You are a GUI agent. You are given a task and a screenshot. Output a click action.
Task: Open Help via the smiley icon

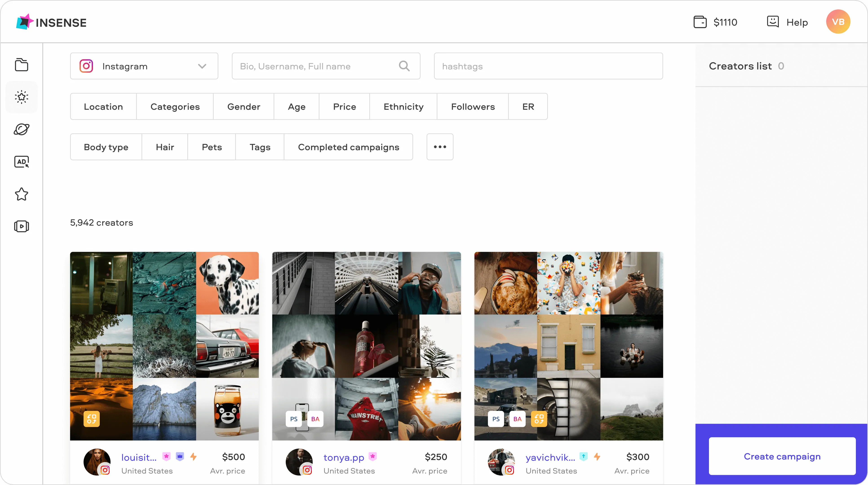click(773, 22)
